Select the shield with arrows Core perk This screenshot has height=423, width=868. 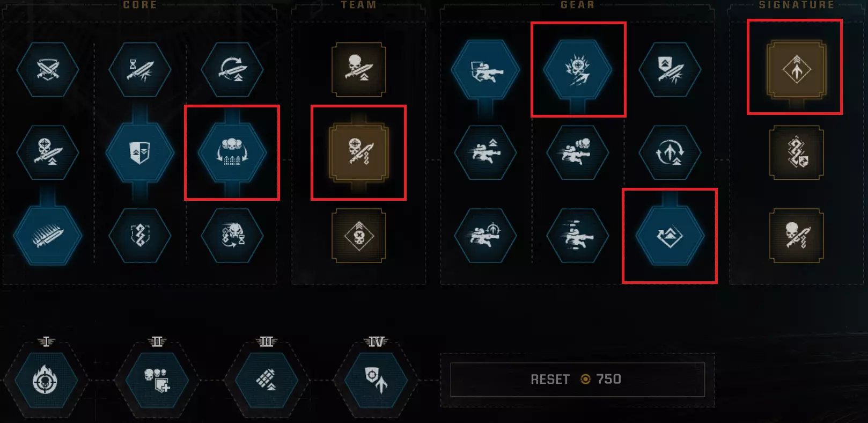pos(140,153)
